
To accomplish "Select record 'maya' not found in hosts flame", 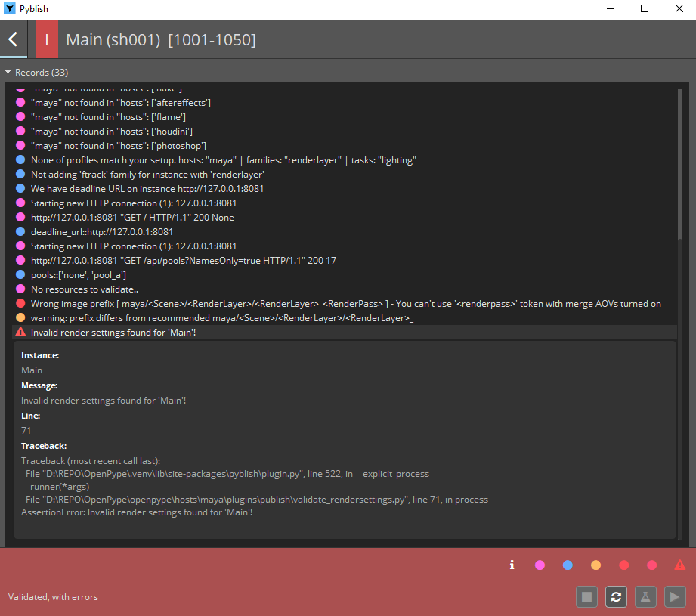I will pos(345,116).
